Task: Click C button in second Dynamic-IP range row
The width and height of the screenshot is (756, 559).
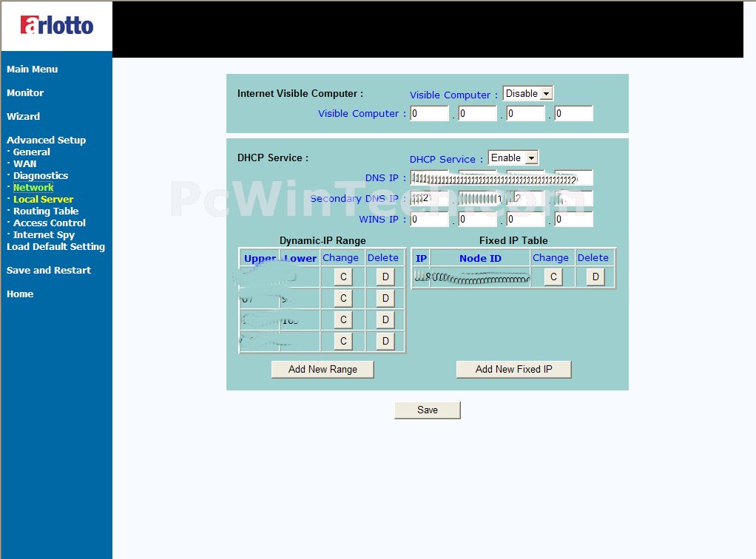Action: [343, 298]
